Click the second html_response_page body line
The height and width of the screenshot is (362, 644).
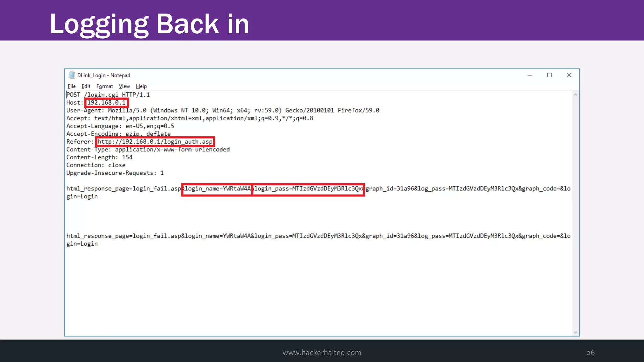tap(318, 236)
